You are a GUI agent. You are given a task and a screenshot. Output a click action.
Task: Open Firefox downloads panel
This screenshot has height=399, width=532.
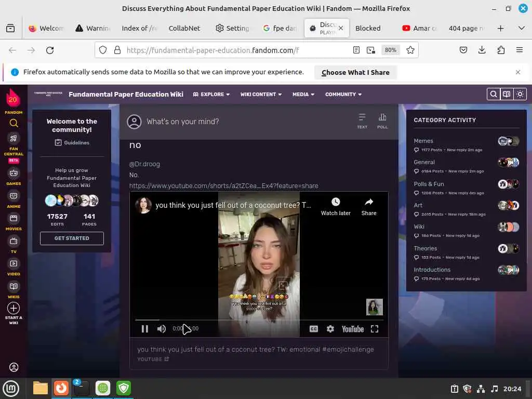[482, 50]
